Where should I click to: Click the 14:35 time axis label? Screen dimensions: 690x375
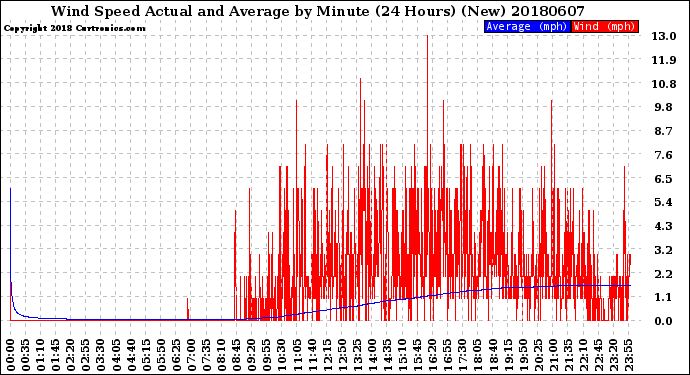tap(388, 355)
